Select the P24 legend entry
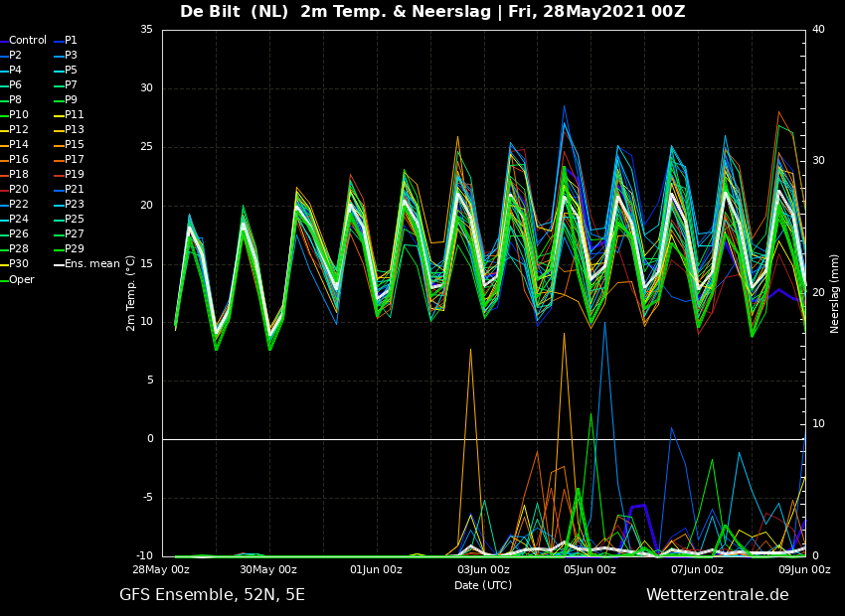Image resolution: width=845 pixels, height=616 pixels. pos(15,219)
